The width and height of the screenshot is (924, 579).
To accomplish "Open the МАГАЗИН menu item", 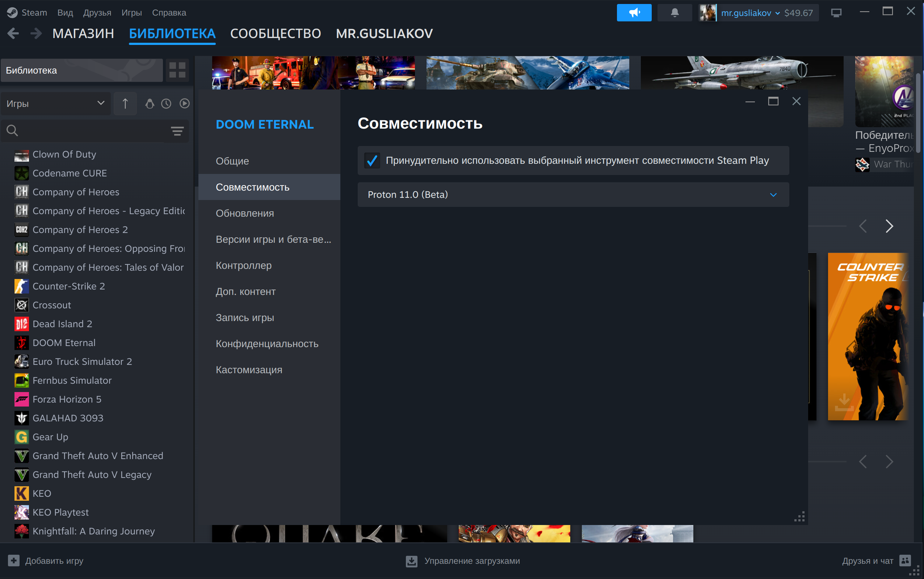I will pyautogui.click(x=83, y=34).
